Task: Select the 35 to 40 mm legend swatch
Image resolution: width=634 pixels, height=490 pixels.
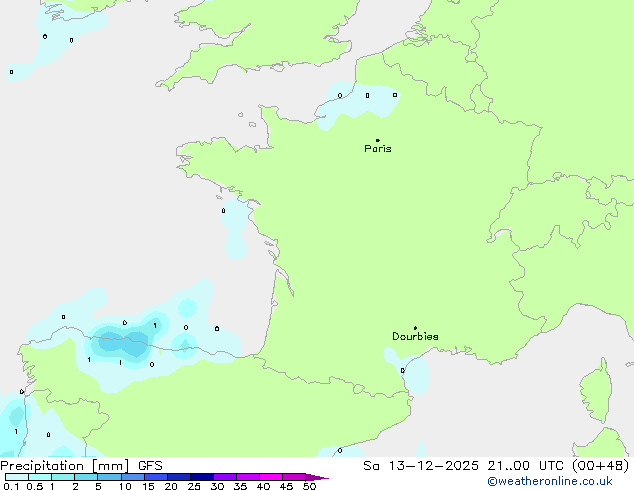Action: tap(248, 477)
